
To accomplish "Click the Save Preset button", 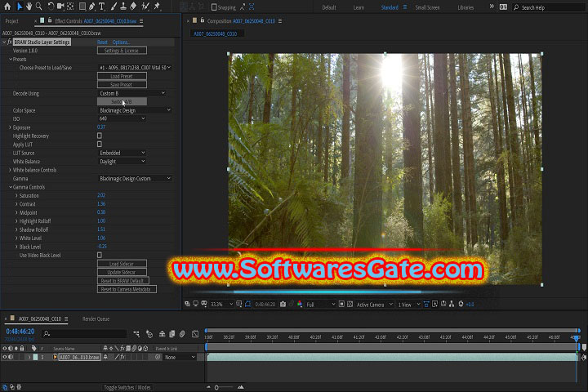I will click(x=122, y=84).
